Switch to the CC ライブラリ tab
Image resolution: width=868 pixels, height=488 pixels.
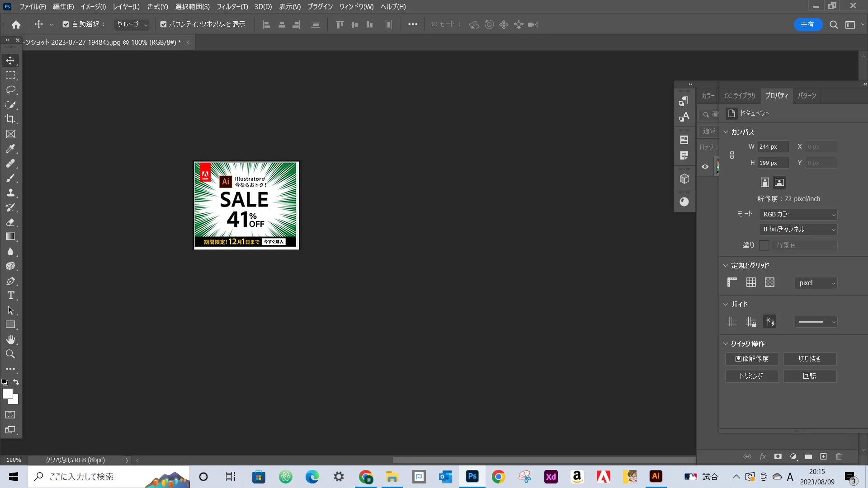[740, 96]
